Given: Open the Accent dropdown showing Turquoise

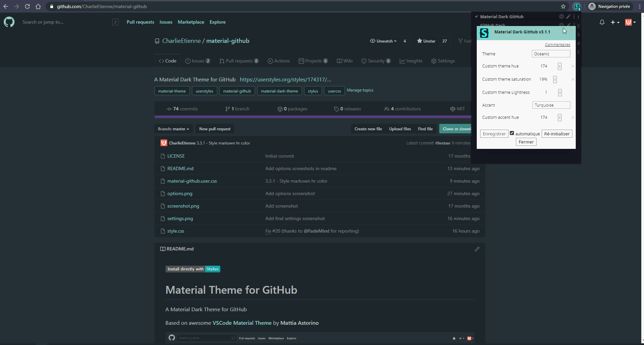Looking at the screenshot, I should (x=551, y=105).
